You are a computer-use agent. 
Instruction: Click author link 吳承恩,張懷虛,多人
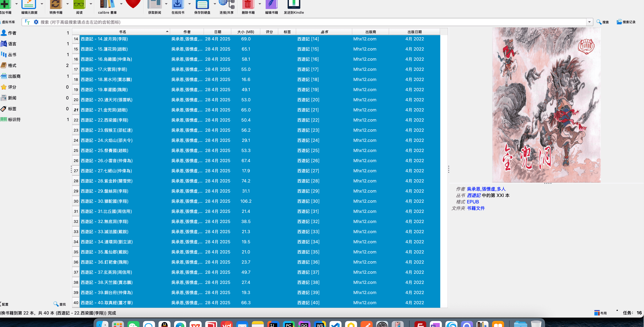point(486,189)
